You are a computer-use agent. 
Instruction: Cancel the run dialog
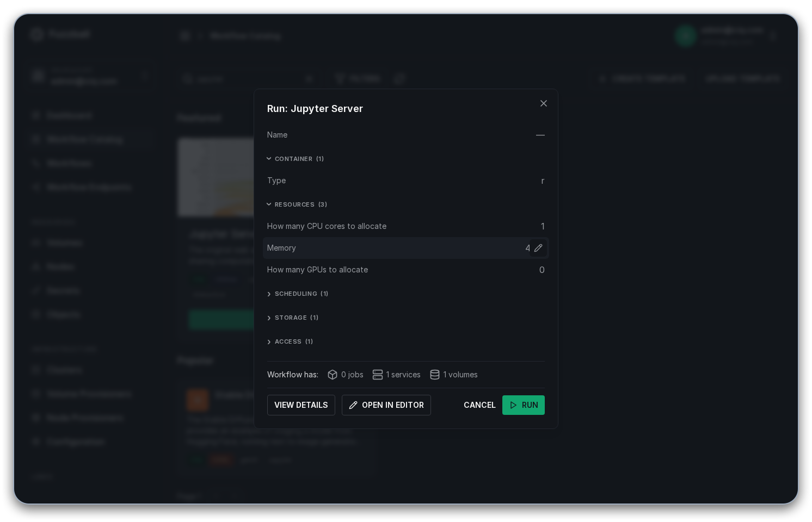[479, 405]
